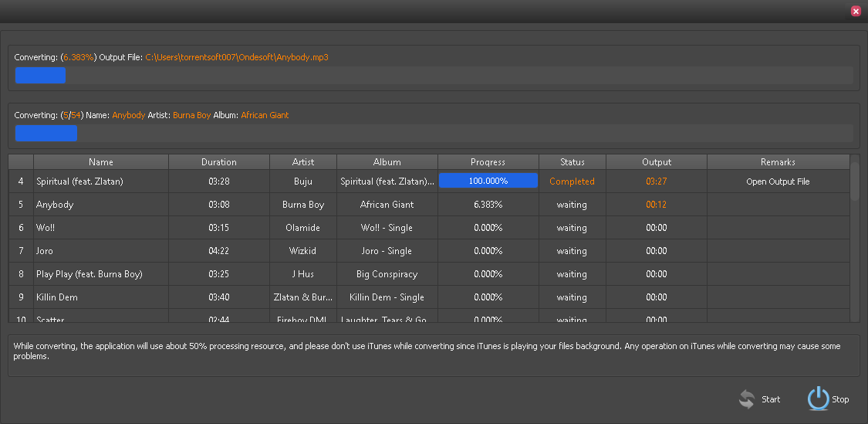This screenshot has width=868, height=424.
Task: Click the 100% progress bar for Spiritual
Action: click(x=488, y=181)
